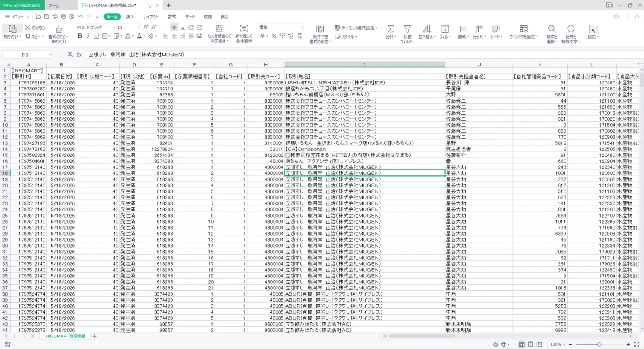Open print preview from the quick access toolbar

pyautogui.click(x=72, y=17)
